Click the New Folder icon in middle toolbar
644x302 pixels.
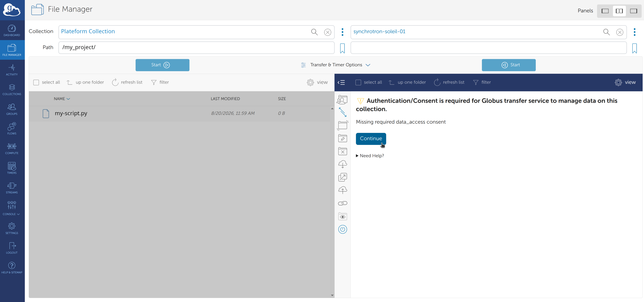tap(343, 125)
